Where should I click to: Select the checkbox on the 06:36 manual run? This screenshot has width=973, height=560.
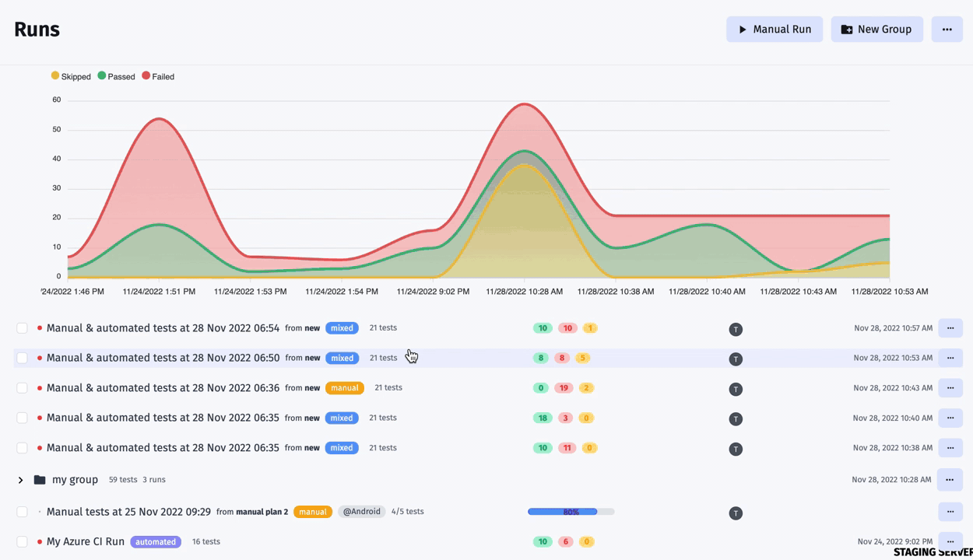tap(22, 388)
